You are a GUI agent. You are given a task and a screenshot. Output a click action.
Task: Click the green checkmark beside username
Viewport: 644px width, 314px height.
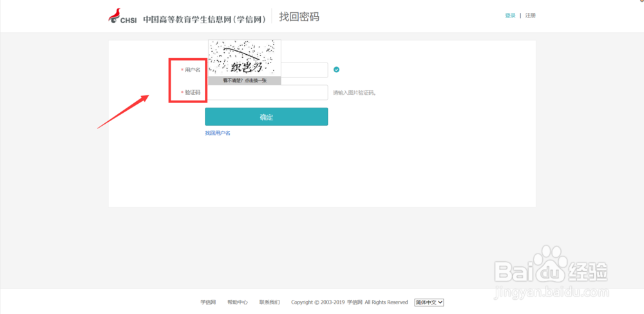click(x=336, y=70)
